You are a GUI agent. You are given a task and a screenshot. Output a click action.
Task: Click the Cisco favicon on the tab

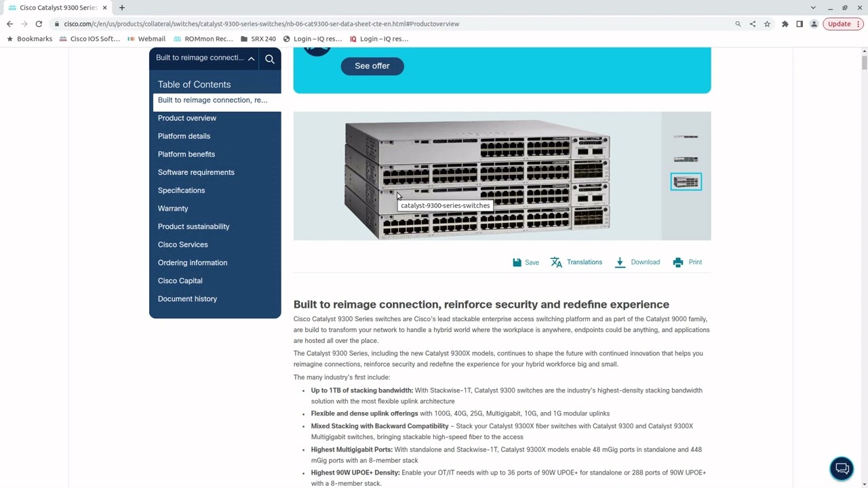click(12, 7)
